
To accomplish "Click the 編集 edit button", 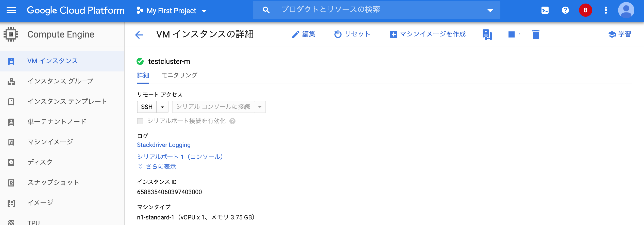I will [x=304, y=34].
